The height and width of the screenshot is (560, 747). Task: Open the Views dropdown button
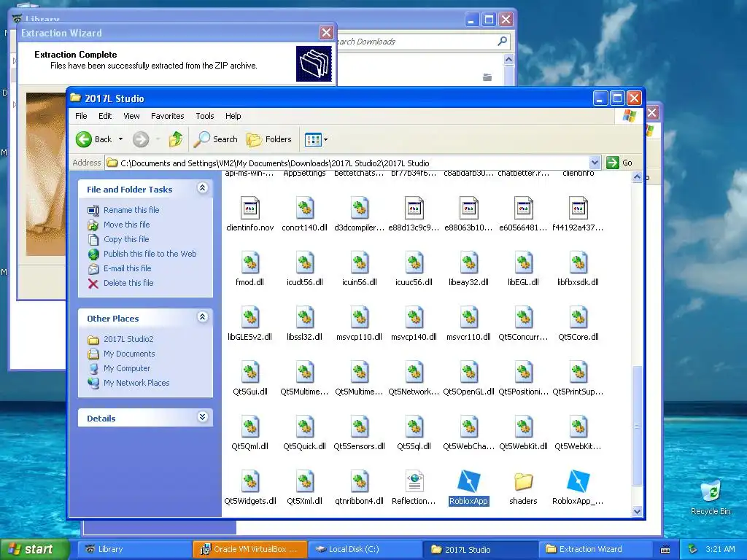[x=316, y=139]
